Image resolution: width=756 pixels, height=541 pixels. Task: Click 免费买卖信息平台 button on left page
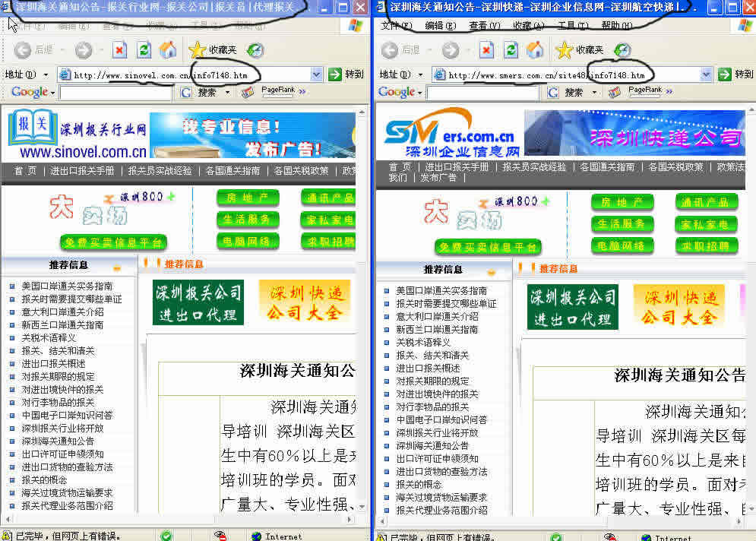pos(113,242)
